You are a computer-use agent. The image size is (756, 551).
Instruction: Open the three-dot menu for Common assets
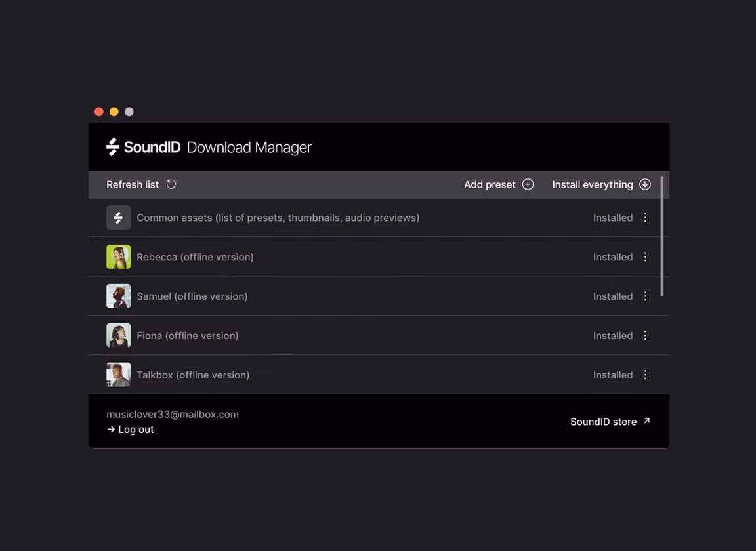645,217
